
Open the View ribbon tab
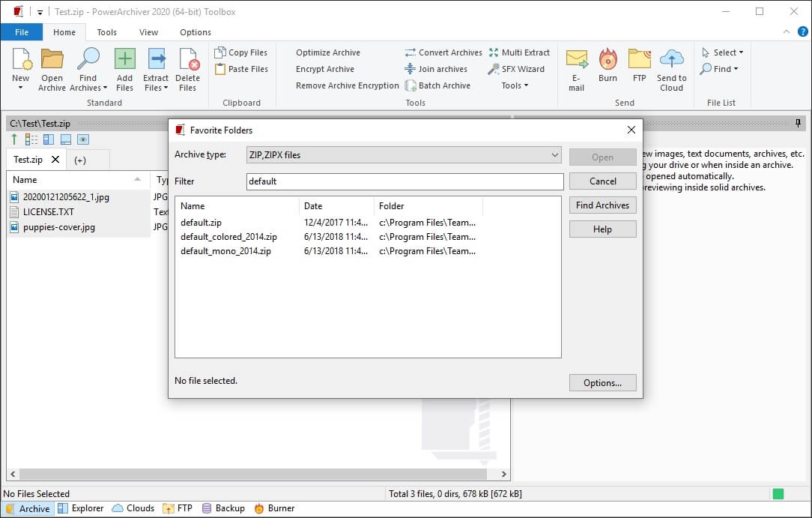(148, 32)
